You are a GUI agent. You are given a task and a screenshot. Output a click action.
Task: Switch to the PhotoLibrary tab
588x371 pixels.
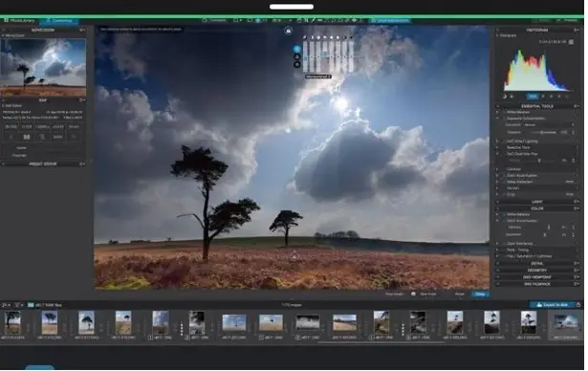[19, 21]
